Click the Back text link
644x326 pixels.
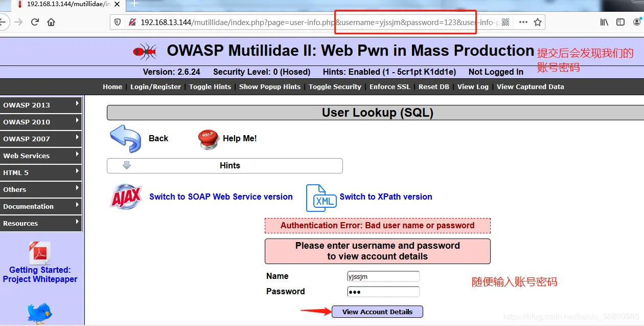[x=158, y=138]
